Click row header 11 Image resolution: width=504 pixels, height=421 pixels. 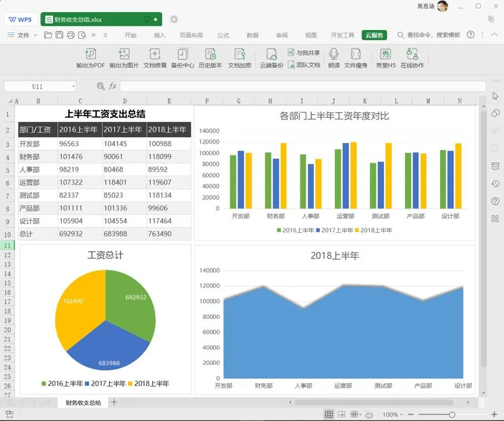pyautogui.click(x=8, y=245)
